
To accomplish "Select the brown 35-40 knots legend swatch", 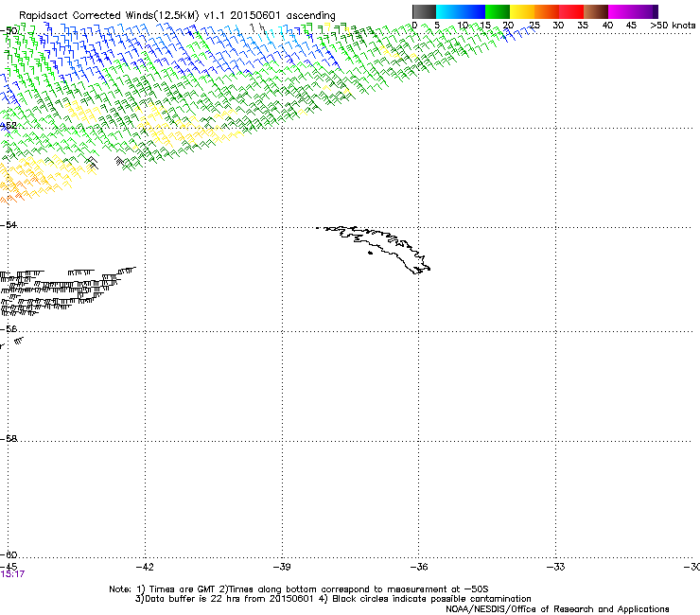I will click(596, 11).
